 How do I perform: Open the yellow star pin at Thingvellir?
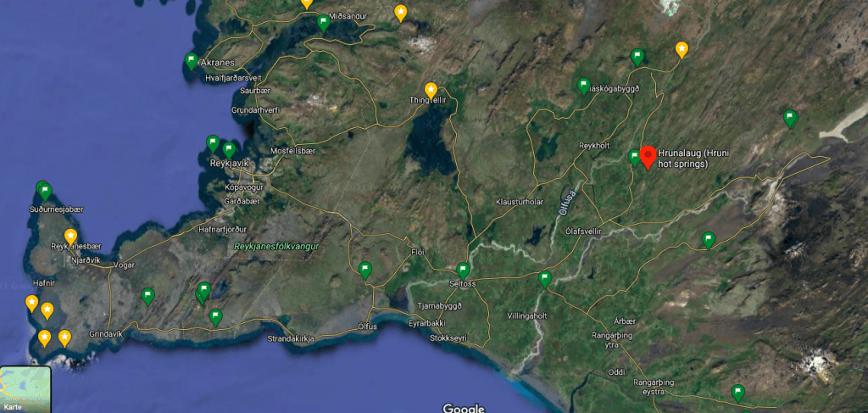[x=431, y=91]
